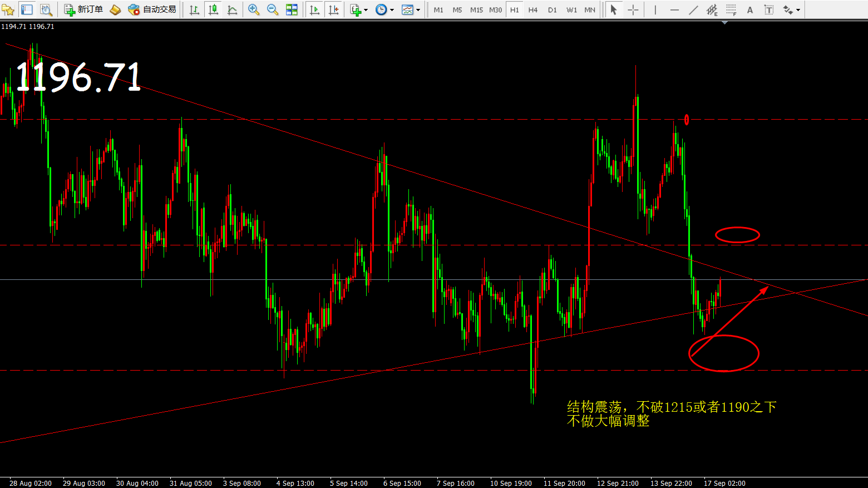868x488 pixels.
Task: Select the text label tool
Action: click(x=769, y=9)
